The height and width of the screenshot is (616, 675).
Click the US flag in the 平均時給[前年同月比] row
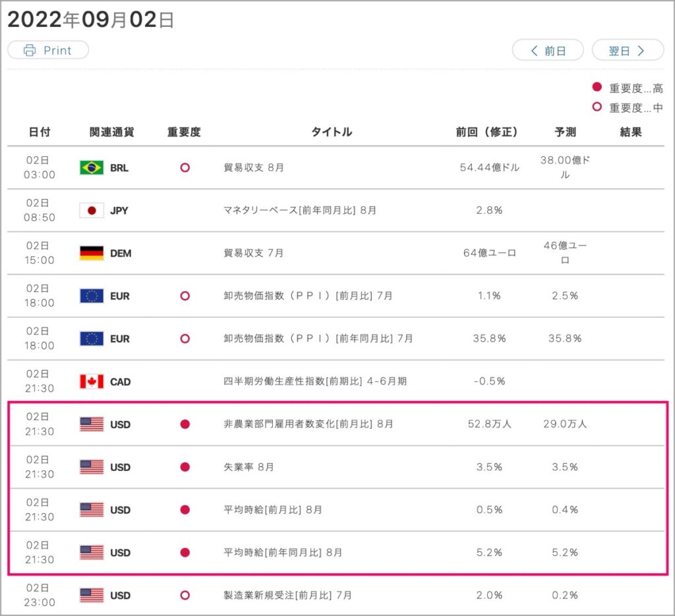[x=92, y=552]
